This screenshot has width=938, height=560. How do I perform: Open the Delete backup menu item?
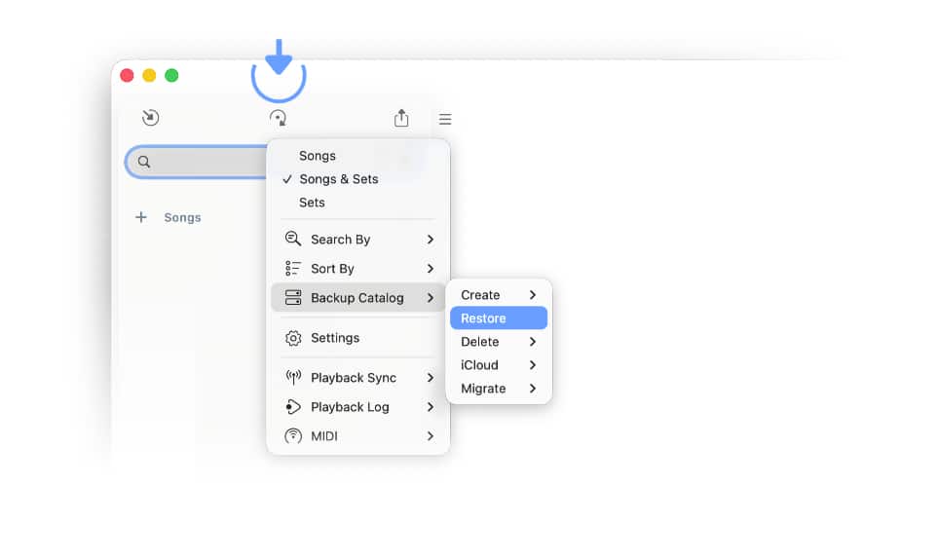pos(499,342)
